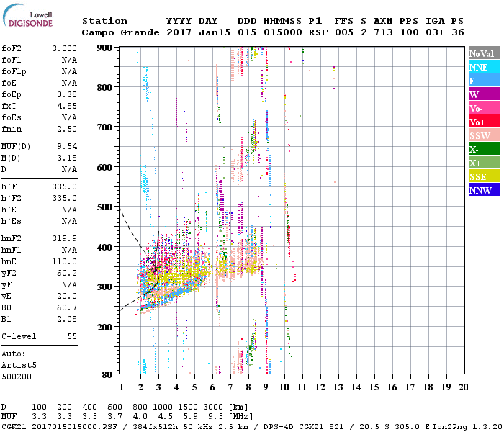Select the SSW legend swatch
Viewport: 504px width, 432px height.
click(x=483, y=135)
